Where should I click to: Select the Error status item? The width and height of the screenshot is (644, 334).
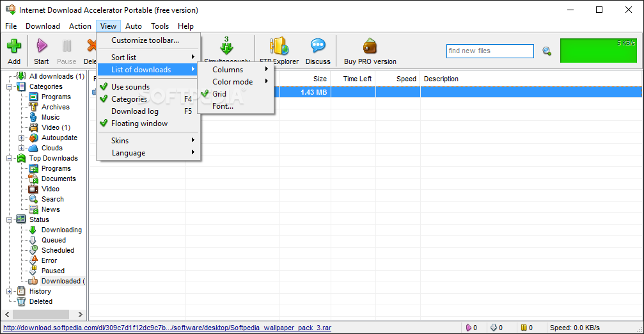tap(49, 260)
